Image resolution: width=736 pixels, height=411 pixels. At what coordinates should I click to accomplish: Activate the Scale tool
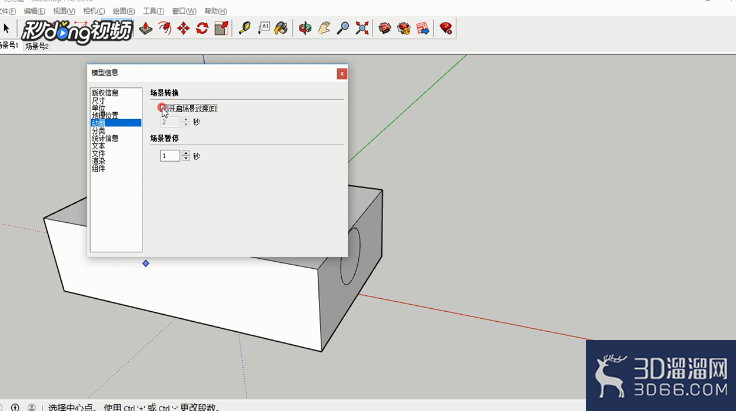tap(221, 28)
